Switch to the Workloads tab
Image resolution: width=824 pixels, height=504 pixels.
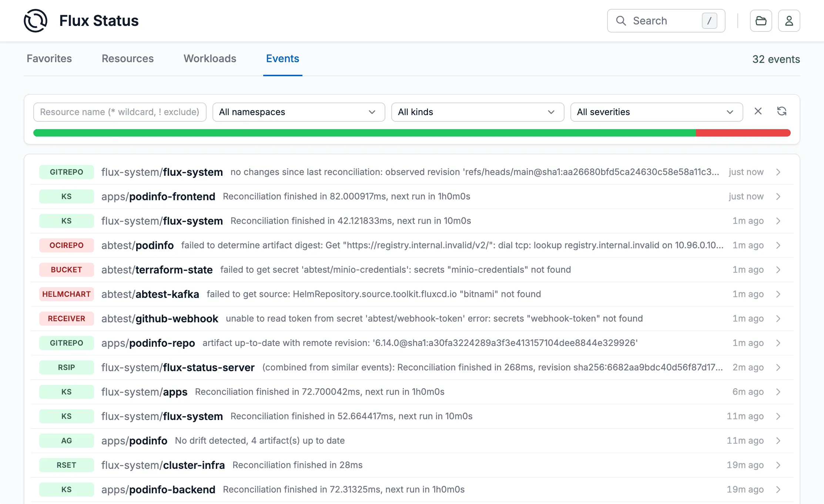pyautogui.click(x=210, y=58)
